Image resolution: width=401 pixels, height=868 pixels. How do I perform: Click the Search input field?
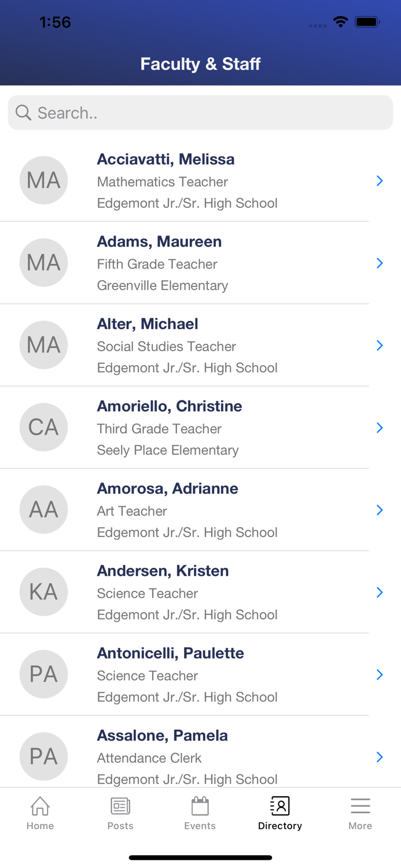pyautogui.click(x=200, y=112)
